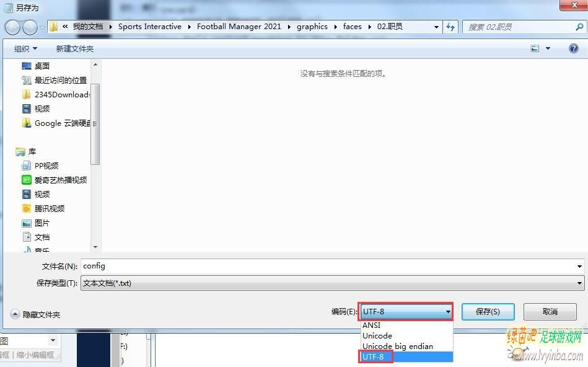The image size is (588, 367).
Task: Open 腾讯视频 library
Action: tap(50, 209)
